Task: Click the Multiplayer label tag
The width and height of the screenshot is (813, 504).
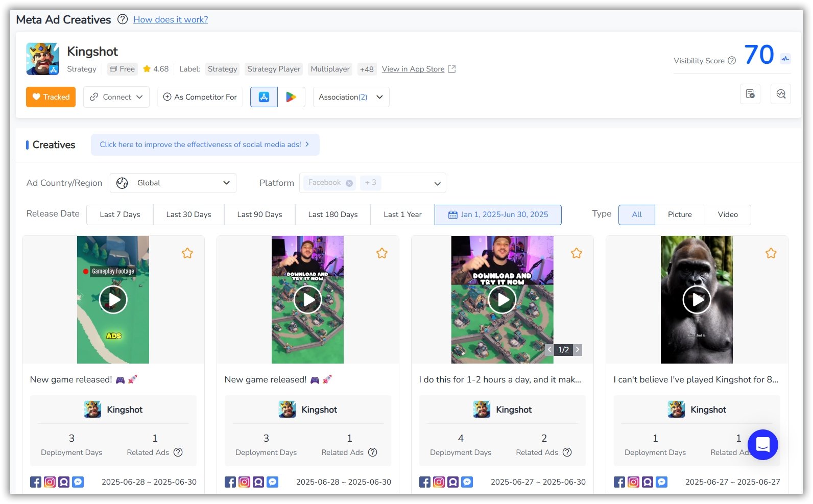Action: 330,69
